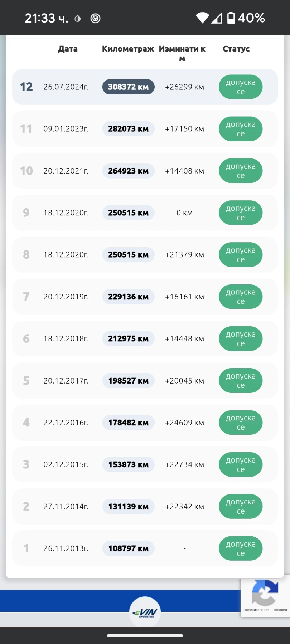Tap the Дата column header
The image size is (290, 644).
[68, 49]
